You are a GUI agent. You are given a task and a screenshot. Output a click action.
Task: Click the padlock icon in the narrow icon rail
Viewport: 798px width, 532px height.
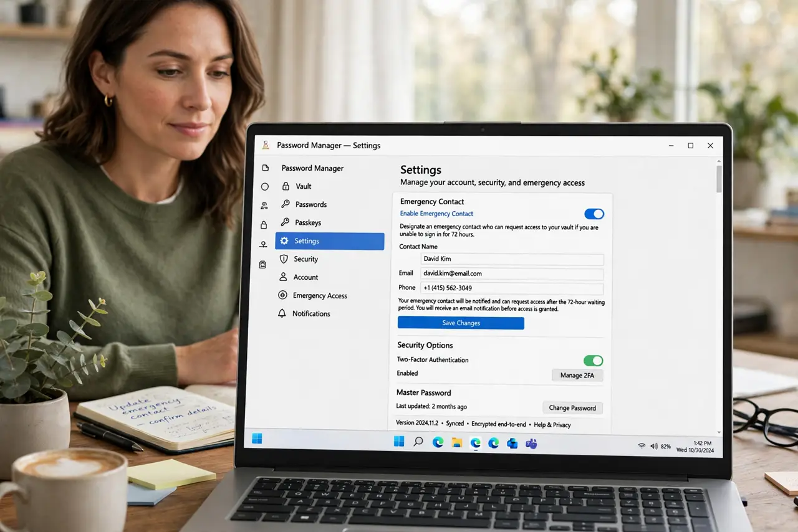(x=264, y=224)
